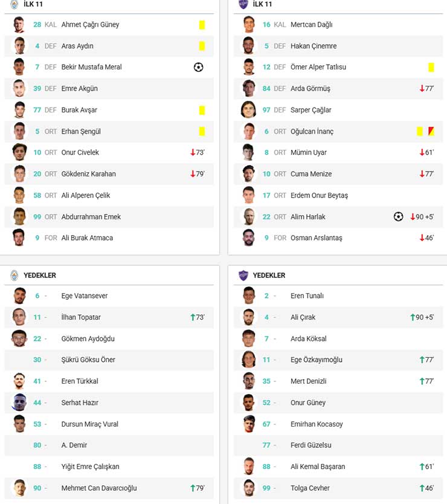Open Mertcan Dağlı's player page
The image size is (447, 504).
(311, 25)
